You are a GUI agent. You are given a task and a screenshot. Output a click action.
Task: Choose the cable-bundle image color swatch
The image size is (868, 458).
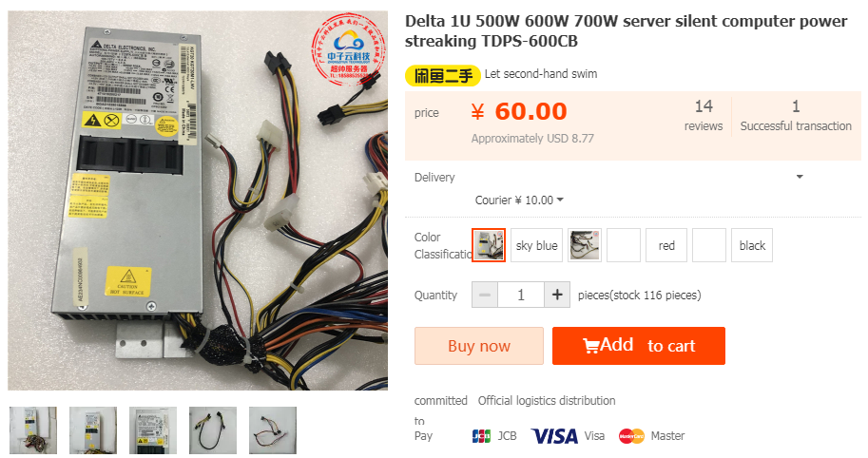(585, 245)
